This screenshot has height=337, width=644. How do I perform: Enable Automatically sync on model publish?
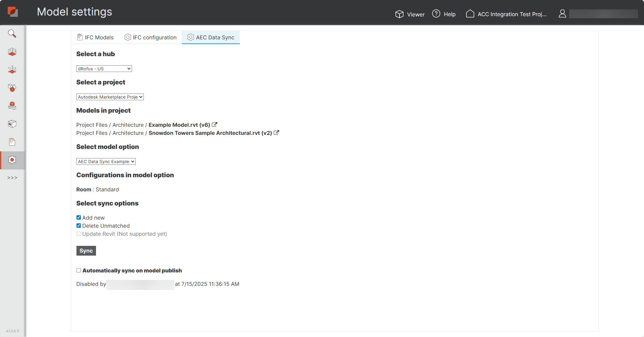[x=78, y=270]
